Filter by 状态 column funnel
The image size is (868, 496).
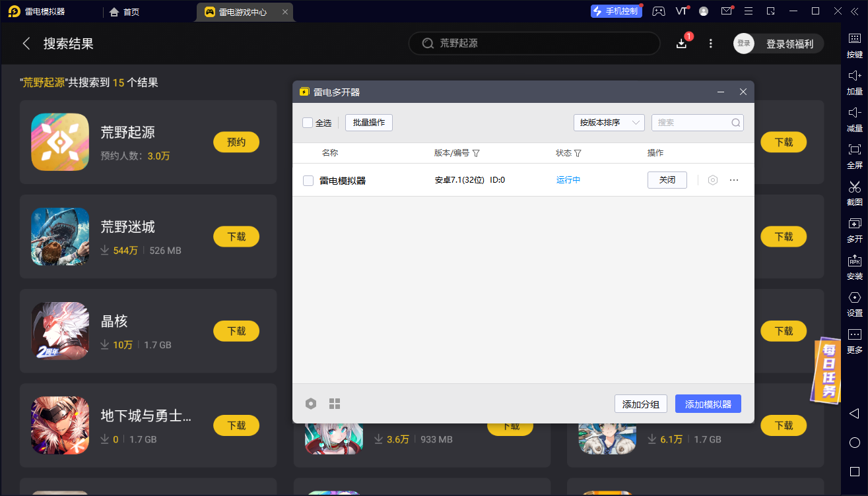click(x=578, y=153)
